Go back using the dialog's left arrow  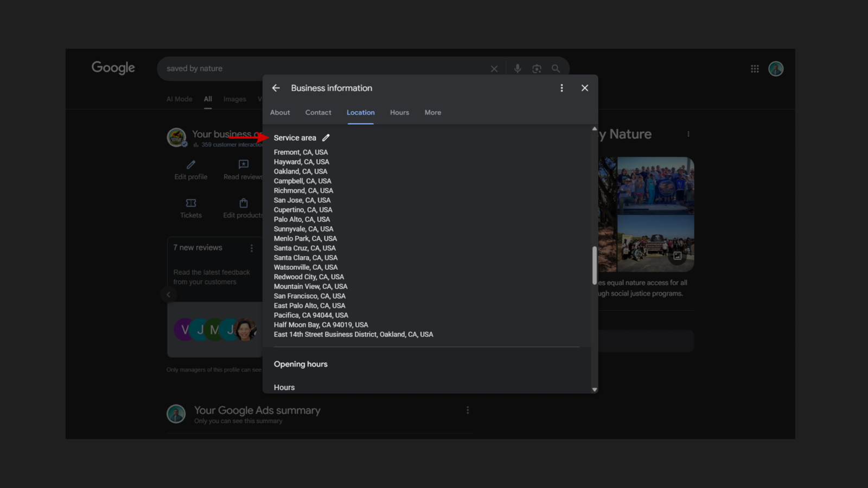coord(276,88)
